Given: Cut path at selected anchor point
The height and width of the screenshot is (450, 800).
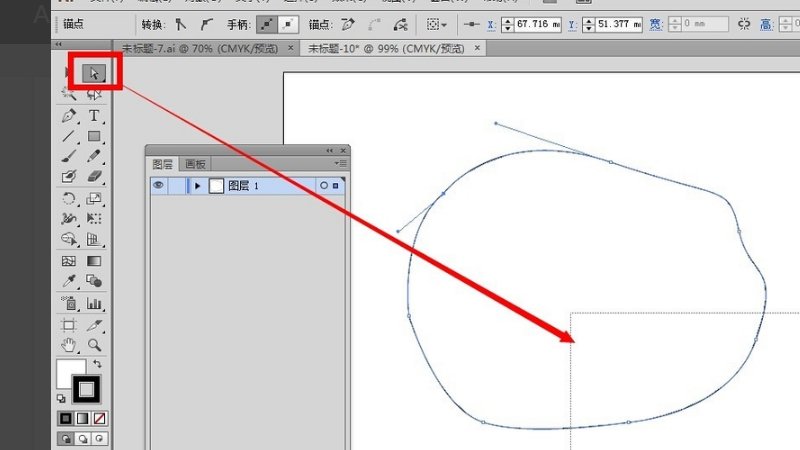Looking at the screenshot, I should pyautogui.click(x=401, y=24).
